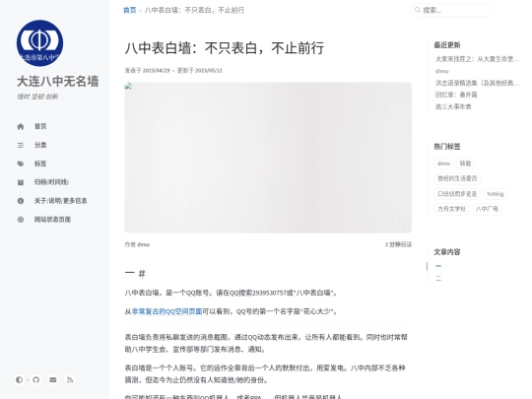Click the info icon beside 关于/说明/更多信息

click(21, 201)
